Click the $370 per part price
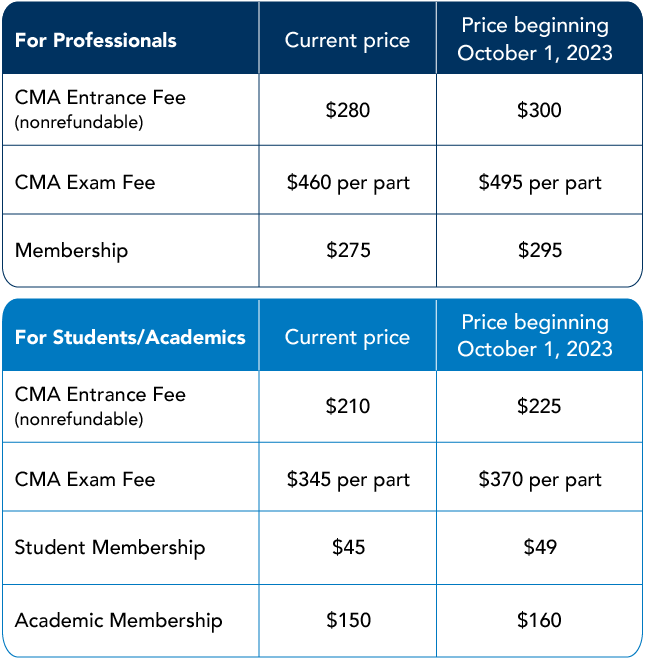The height and width of the screenshot is (659, 645). pos(540,480)
